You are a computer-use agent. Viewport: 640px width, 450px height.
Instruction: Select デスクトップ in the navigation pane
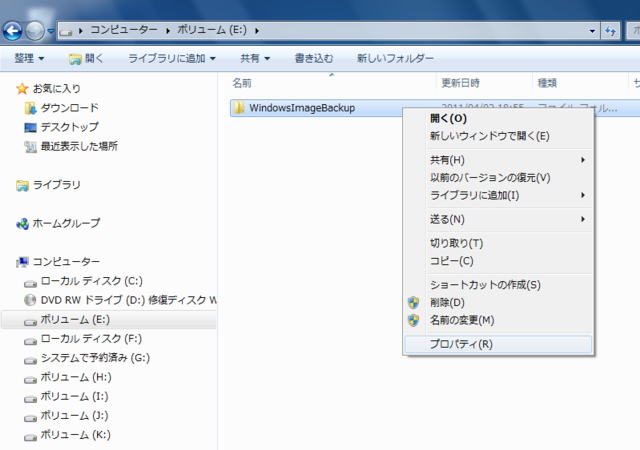[x=69, y=127]
